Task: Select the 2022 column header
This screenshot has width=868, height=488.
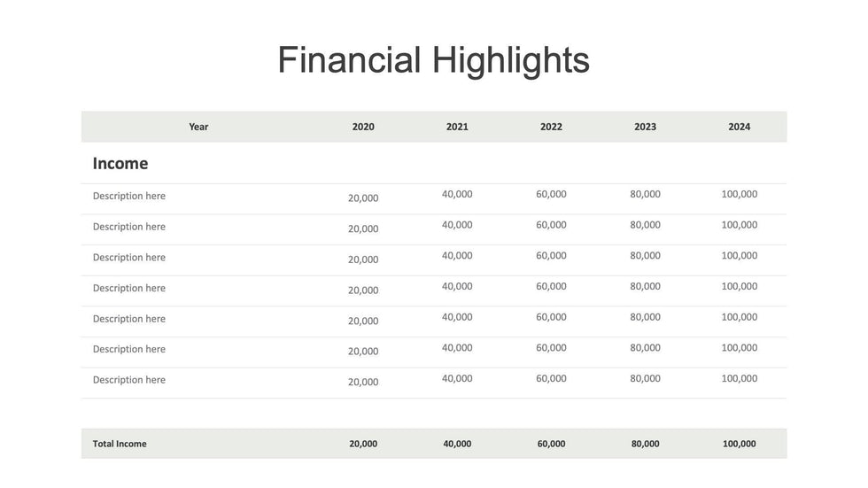Action: pos(551,127)
